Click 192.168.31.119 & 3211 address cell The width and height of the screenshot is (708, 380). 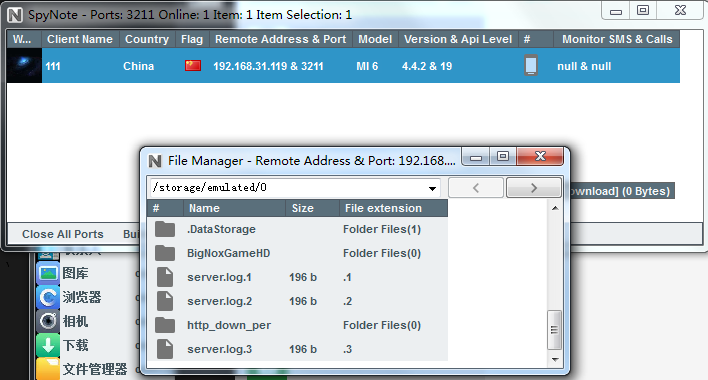coord(268,66)
